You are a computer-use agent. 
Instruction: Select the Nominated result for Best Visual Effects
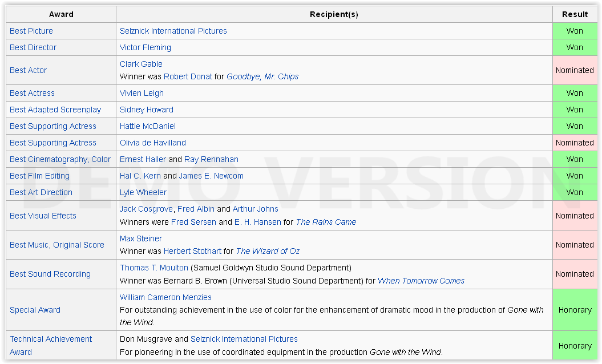[x=575, y=216]
